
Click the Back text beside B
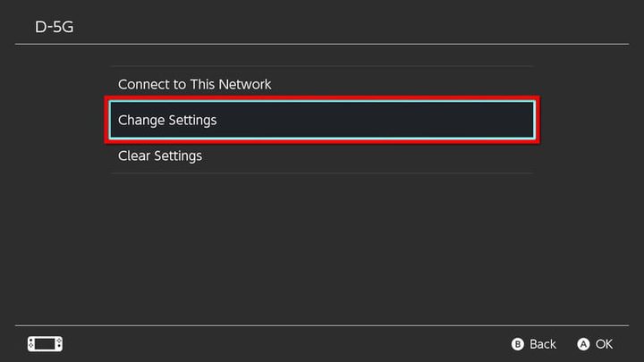[543, 344]
